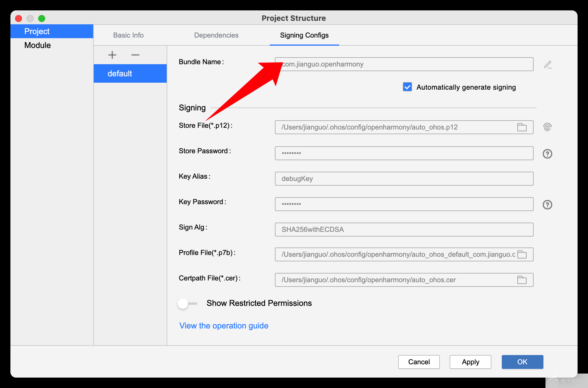
Task: Enable Automatically generate signing checkbox
Action: [405, 88]
